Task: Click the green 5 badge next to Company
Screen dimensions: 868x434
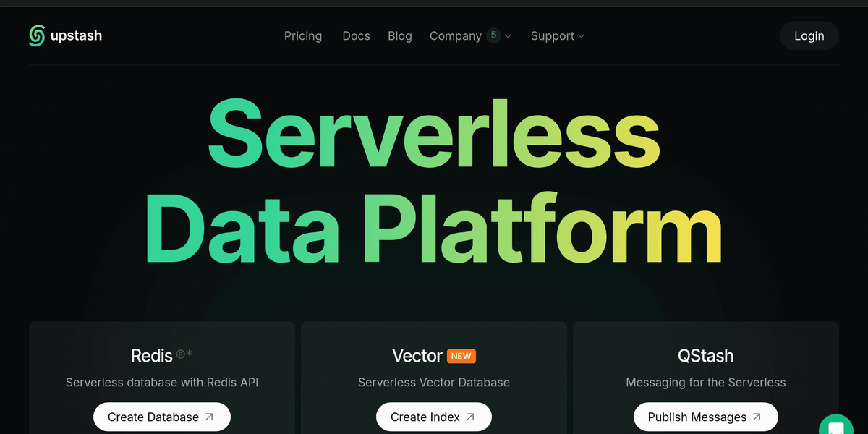Action: [493, 35]
